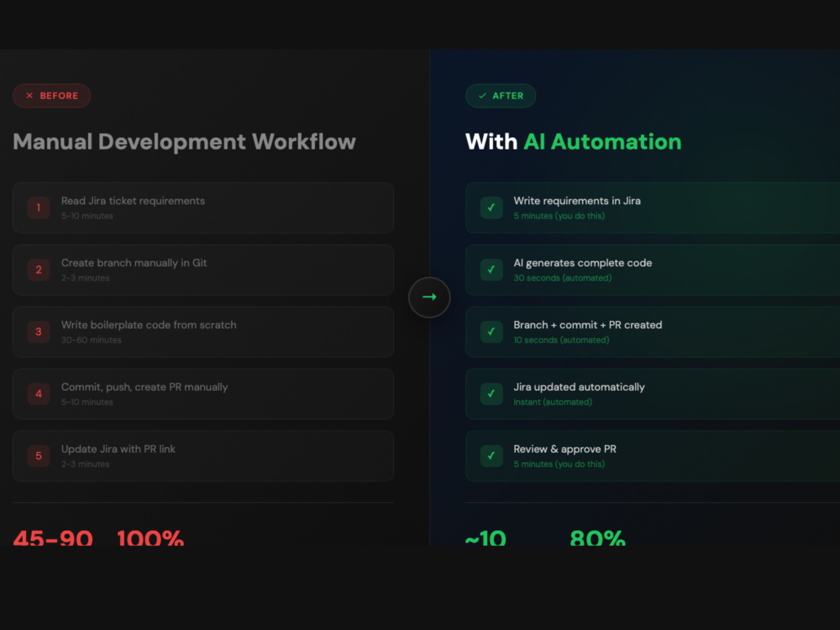Select the Jira updated automatically text
The height and width of the screenshot is (630, 840).
click(579, 387)
